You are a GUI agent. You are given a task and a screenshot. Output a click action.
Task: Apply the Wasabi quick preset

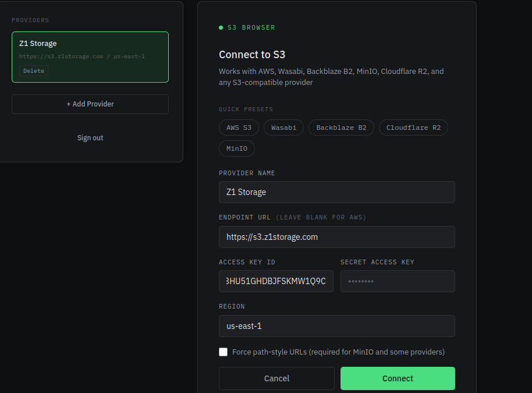(283, 128)
